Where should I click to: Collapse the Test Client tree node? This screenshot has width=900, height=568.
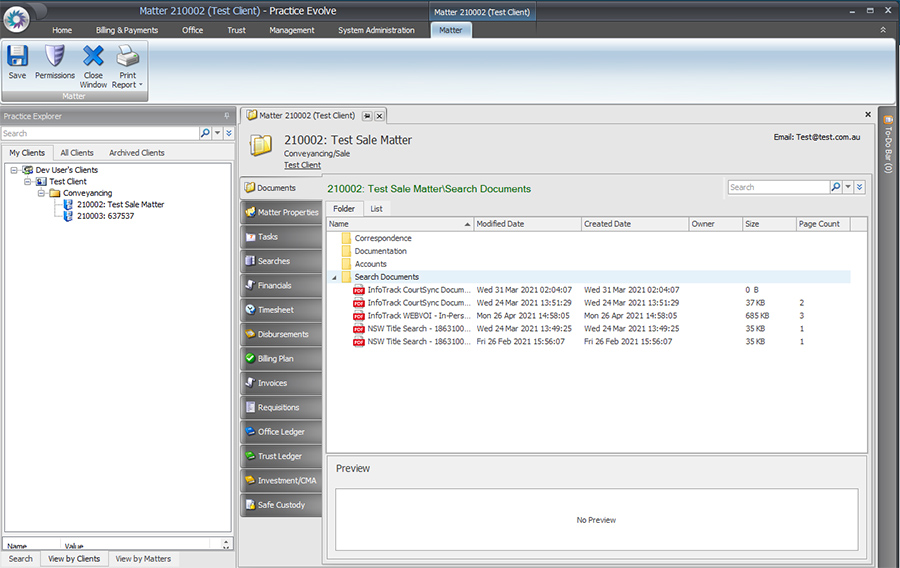(28, 181)
